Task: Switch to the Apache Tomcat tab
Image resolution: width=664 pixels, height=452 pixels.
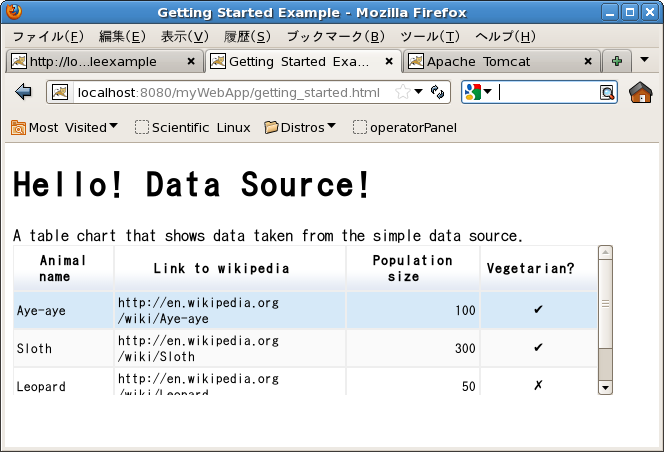Action: click(501, 61)
